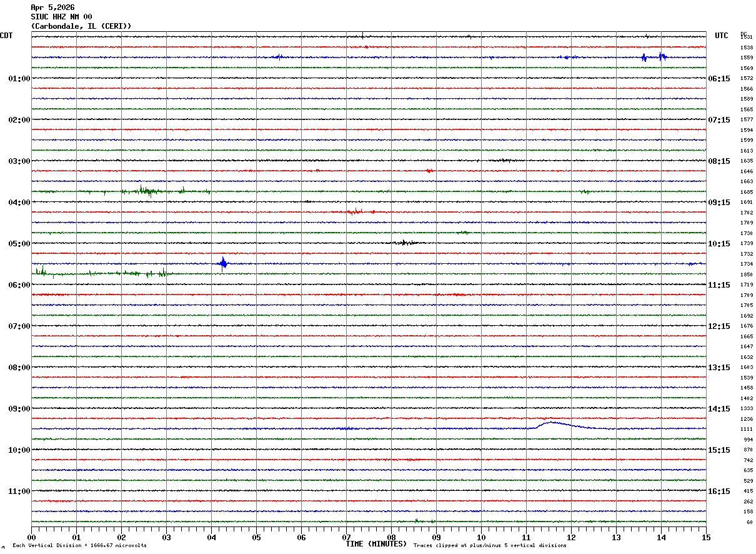Click the TIME (MINUTES) axis title
Screen dimensions: 756x554
click(x=376, y=544)
